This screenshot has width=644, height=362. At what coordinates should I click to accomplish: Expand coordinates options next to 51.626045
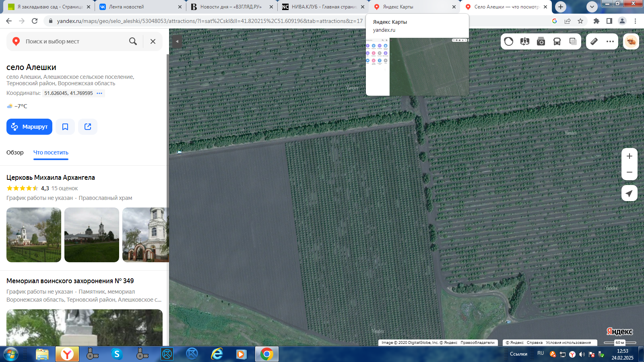coord(99,93)
